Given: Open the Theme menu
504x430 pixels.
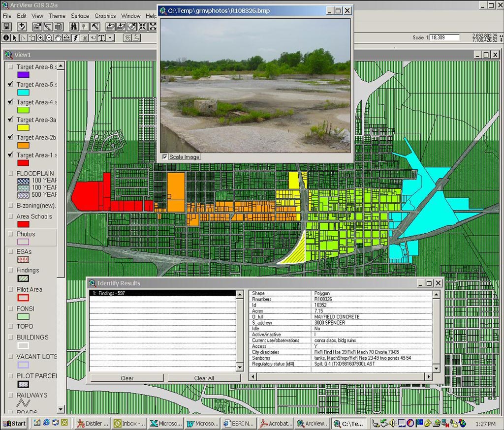Looking at the screenshot, I should 57,16.
